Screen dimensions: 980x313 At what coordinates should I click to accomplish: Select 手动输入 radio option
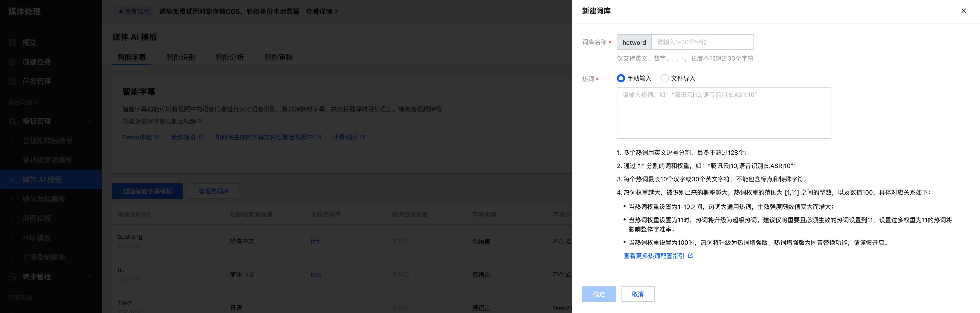[634, 79]
